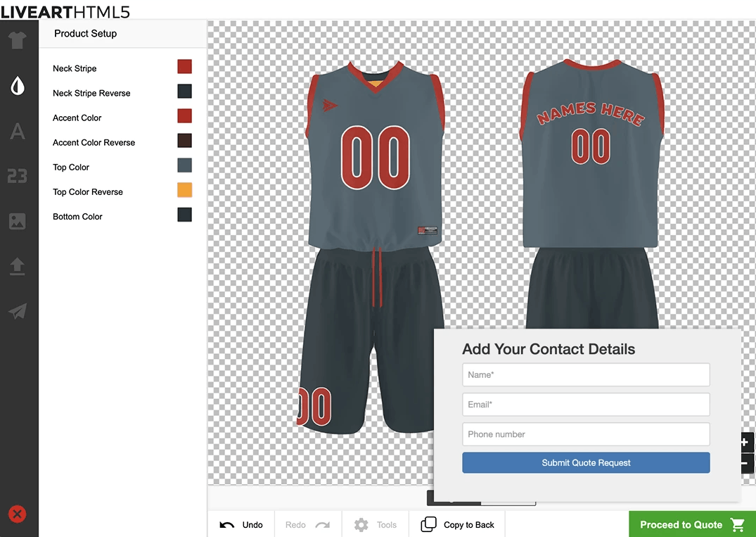The width and height of the screenshot is (756, 537).
Task: Open the names and numbers tool
Action: point(18,176)
